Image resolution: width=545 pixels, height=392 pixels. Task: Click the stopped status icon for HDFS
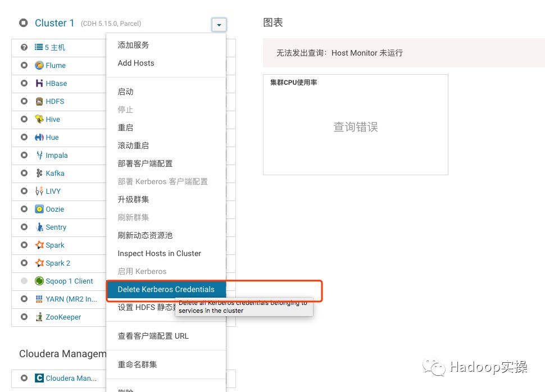24,102
